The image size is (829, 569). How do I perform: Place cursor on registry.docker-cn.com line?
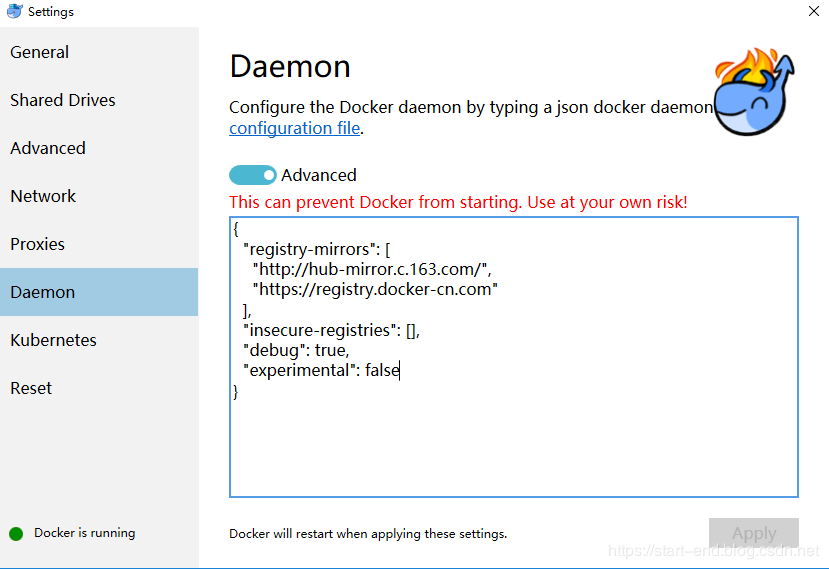pos(375,289)
